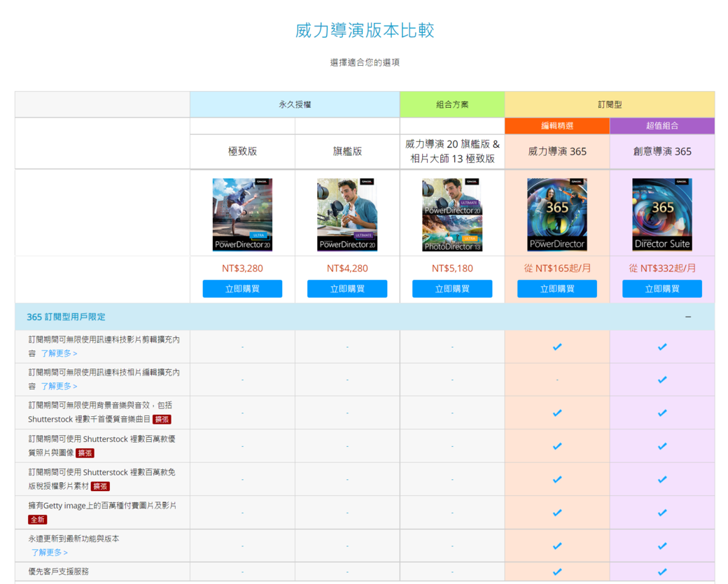Click Director Suite 365 box image
The height and width of the screenshot is (584, 728).
pos(662,215)
